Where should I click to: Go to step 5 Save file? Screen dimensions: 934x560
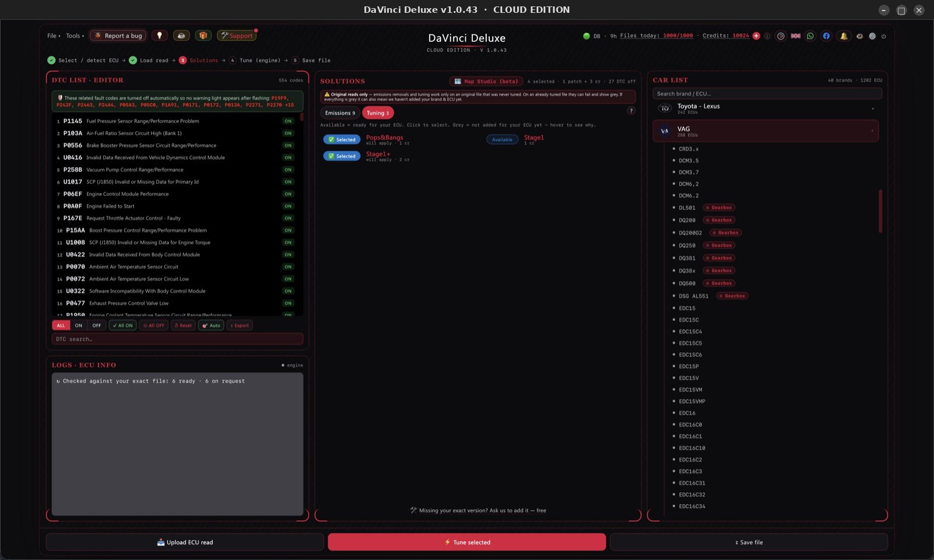point(311,60)
